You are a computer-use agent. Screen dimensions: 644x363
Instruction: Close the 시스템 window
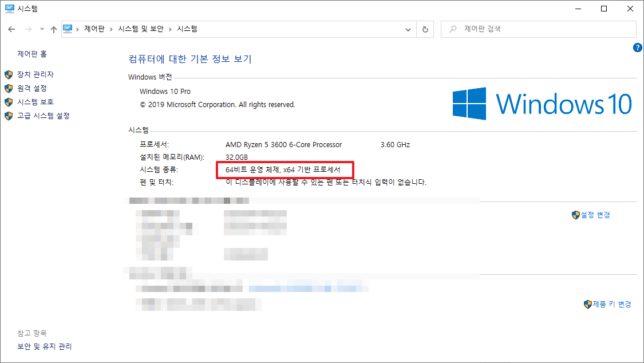[x=630, y=9]
